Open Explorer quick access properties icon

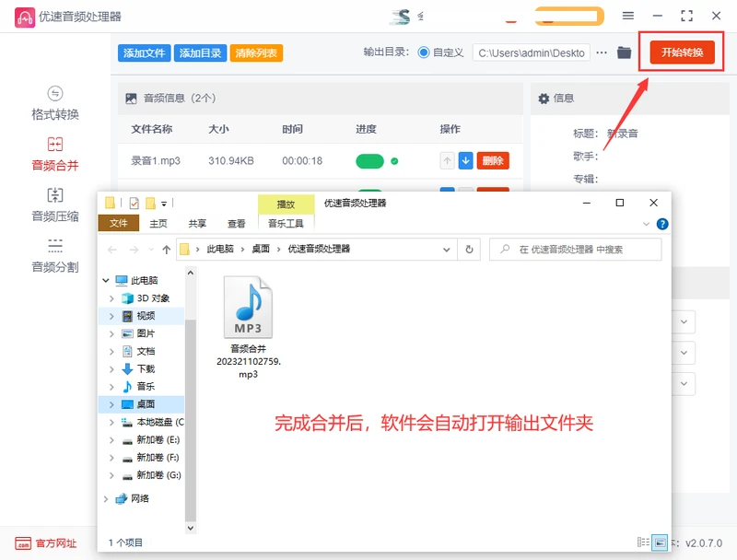[x=134, y=203]
